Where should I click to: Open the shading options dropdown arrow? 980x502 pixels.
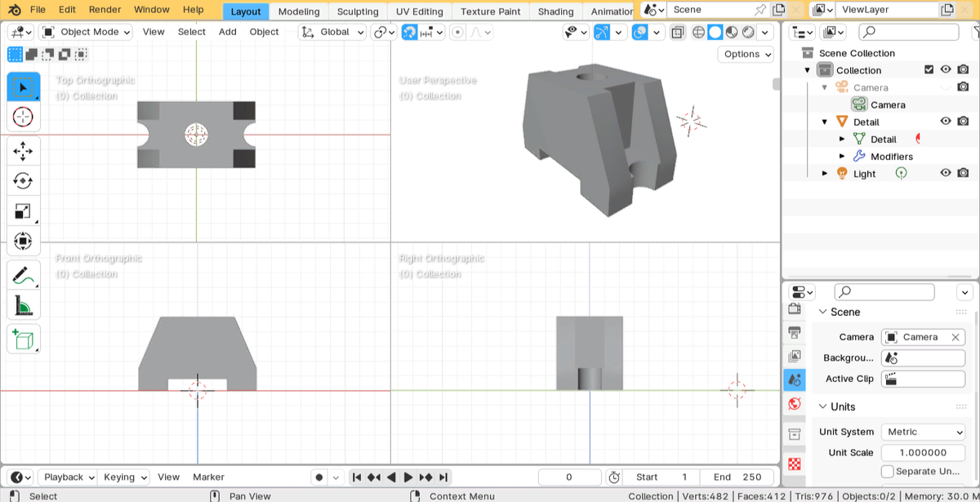coord(765,32)
